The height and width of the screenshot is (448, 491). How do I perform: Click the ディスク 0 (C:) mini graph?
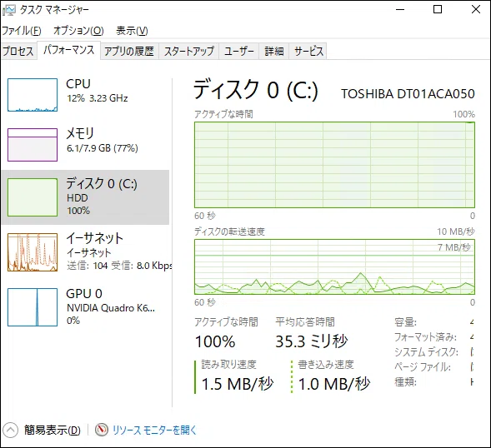coord(33,197)
